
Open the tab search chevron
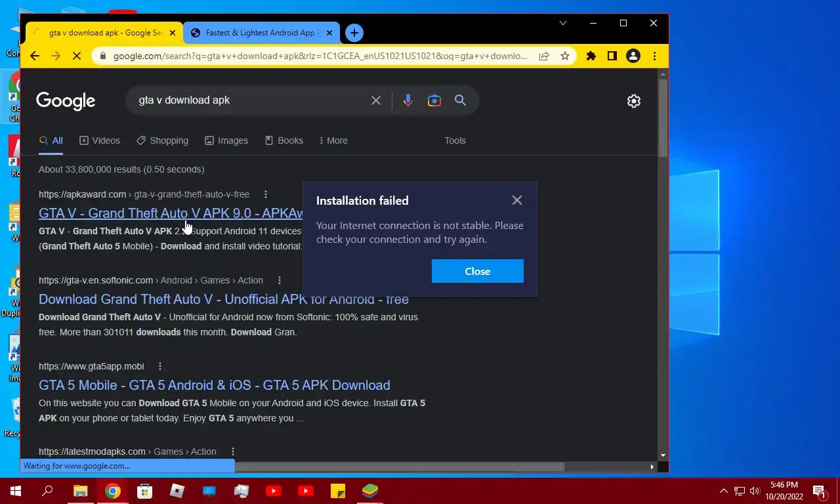pyautogui.click(x=562, y=23)
